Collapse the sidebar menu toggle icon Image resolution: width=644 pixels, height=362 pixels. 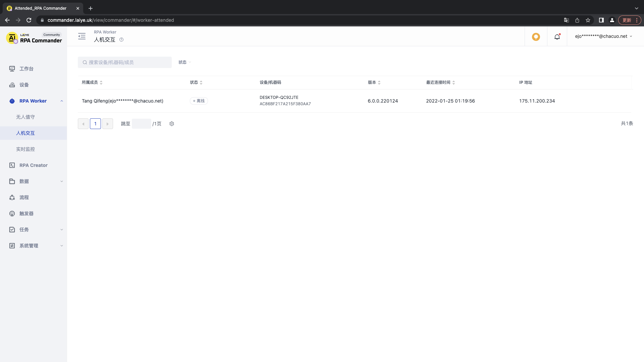(82, 36)
